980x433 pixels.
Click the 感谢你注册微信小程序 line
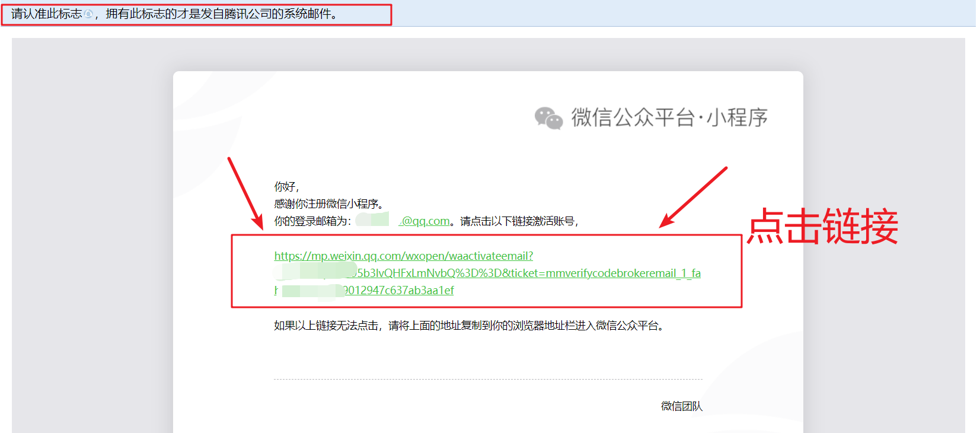click(x=329, y=203)
